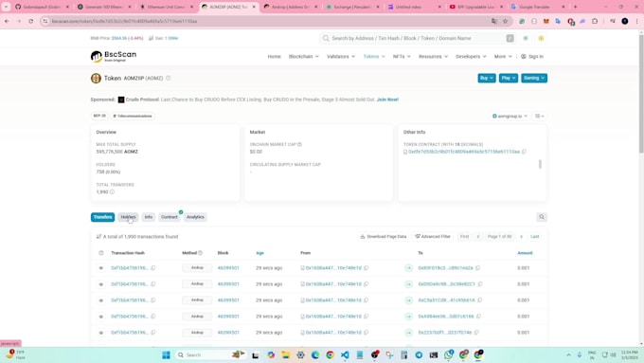Image resolution: width=644 pixels, height=363 pixels.
Task: Expand the Play dropdown button
Action: pyautogui.click(x=509, y=78)
